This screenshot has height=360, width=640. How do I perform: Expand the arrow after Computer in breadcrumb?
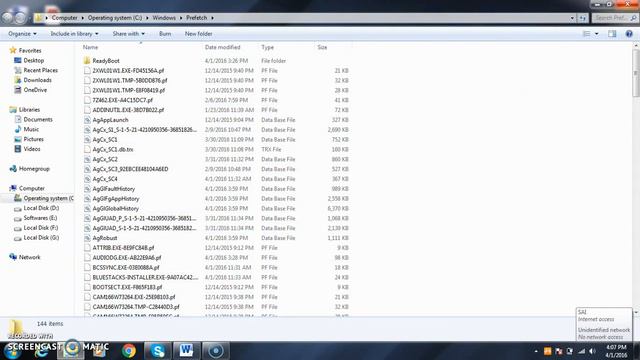click(82, 18)
